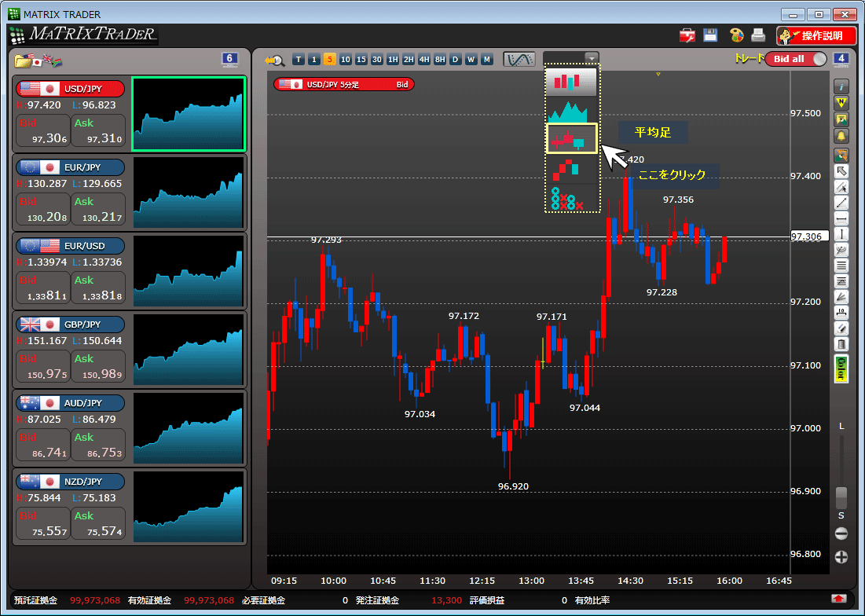The width and height of the screenshot is (865, 616).
Task: Click the EUR/JPY Bid price box
Action: [43, 210]
